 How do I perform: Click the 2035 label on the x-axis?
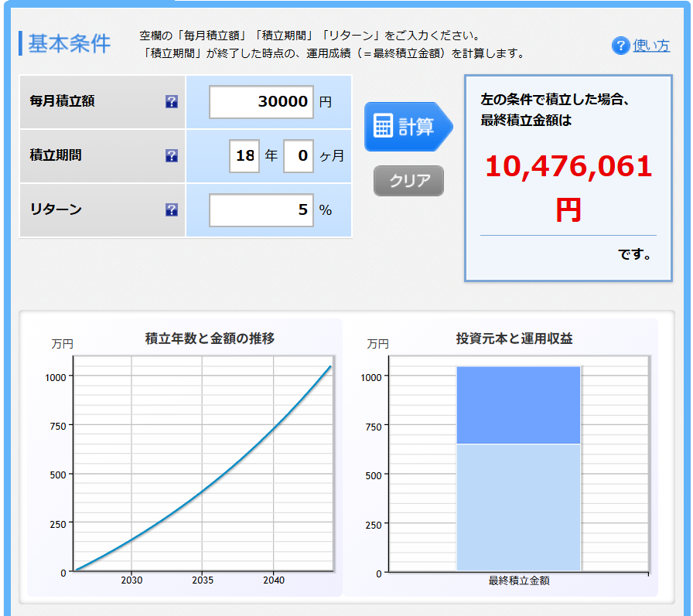(202, 580)
